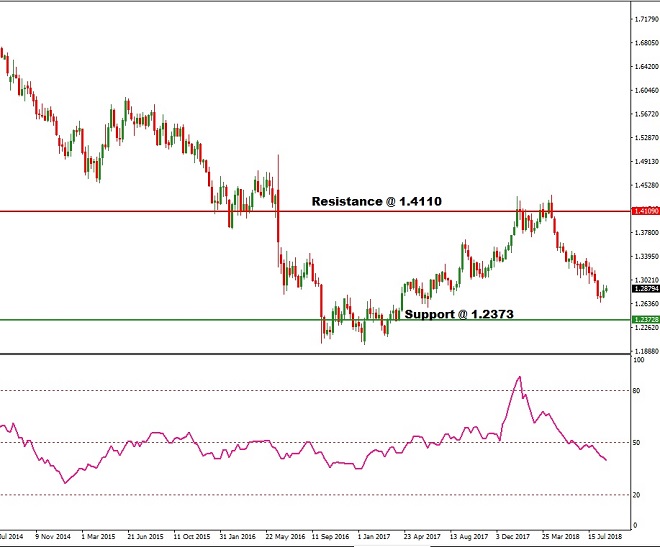Click the '1 Jan 2017' date label

pyautogui.click(x=374, y=537)
